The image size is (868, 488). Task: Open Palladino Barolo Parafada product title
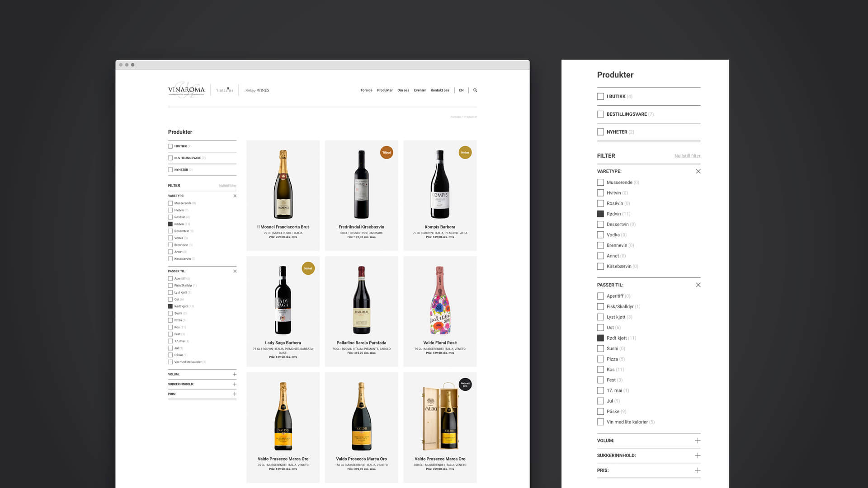click(361, 343)
